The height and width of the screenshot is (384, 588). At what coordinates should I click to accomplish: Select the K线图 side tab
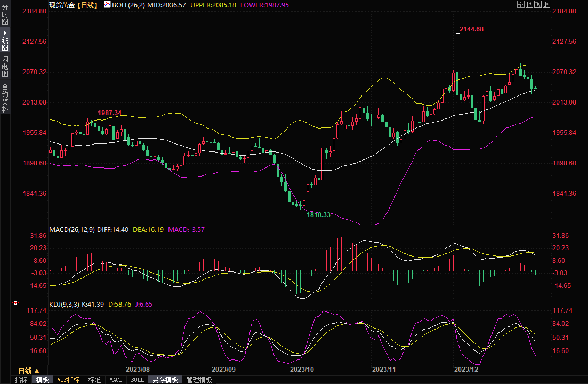(x=5, y=41)
